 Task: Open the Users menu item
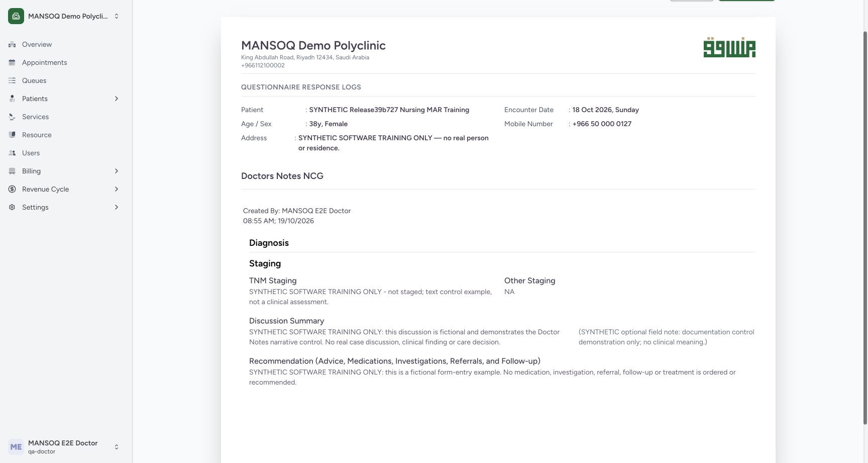66,153
